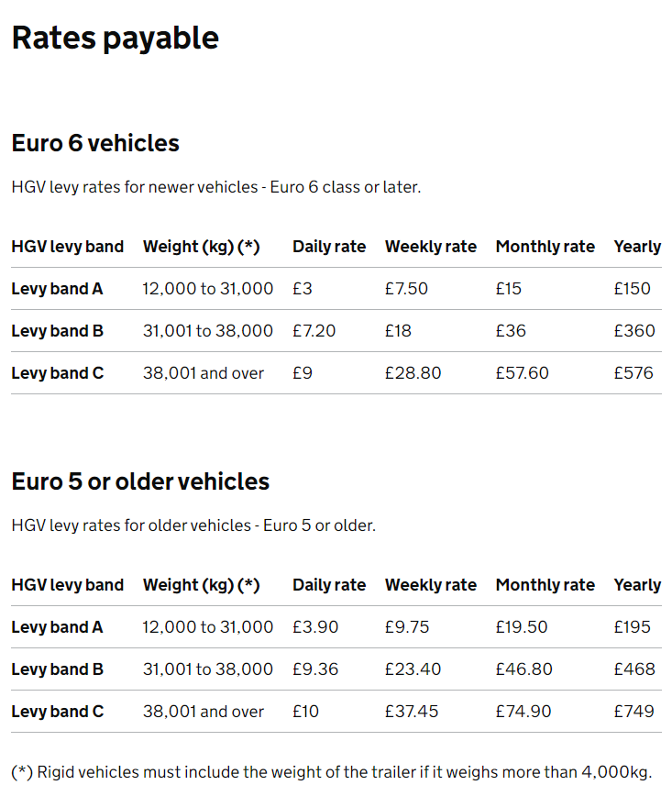Click the "Euro 6 vehicles" section heading
The image size is (672, 796).
[x=95, y=143]
